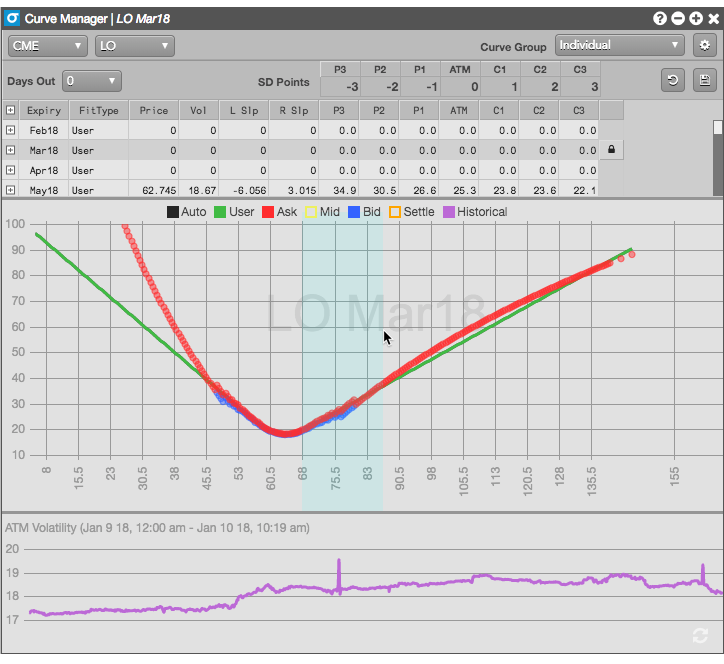Save curves with the floppy disk icon

(704, 81)
